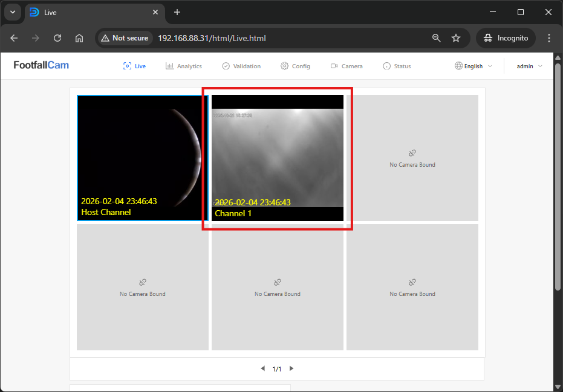Go to the previous camera page

click(x=262, y=368)
